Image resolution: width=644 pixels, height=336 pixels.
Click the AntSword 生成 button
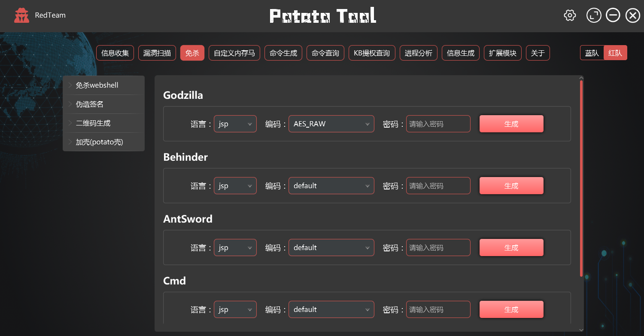click(x=511, y=247)
